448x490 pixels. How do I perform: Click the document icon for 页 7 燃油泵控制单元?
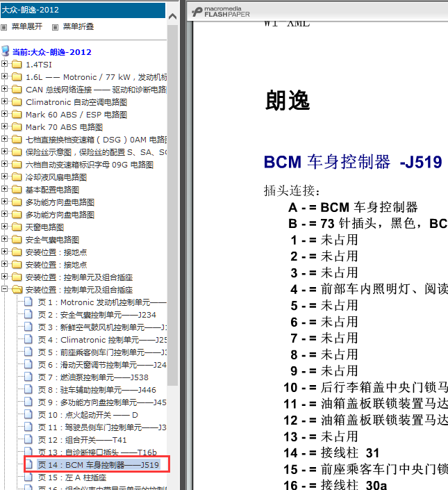point(28,377)
